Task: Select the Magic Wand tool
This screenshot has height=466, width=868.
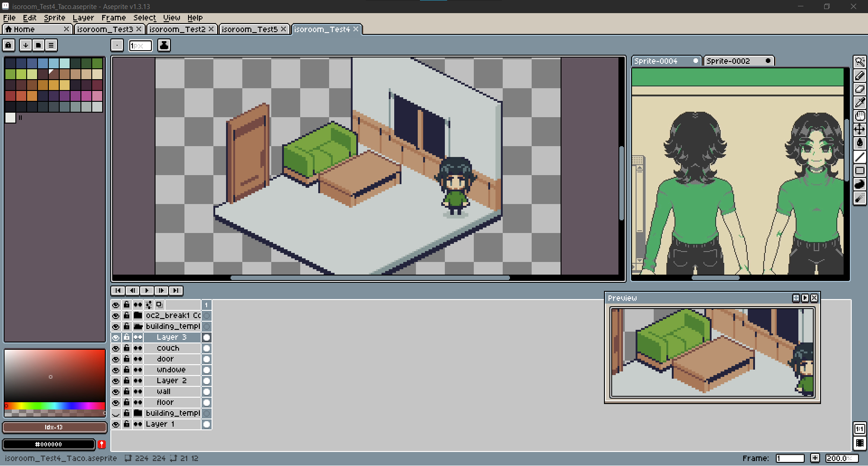Action: pos(859,62)
